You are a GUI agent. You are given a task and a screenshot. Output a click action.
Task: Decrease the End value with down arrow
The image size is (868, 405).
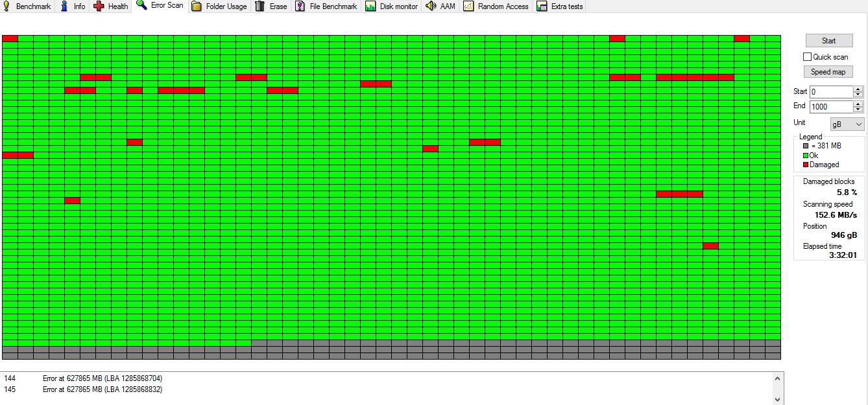point(858,110)
